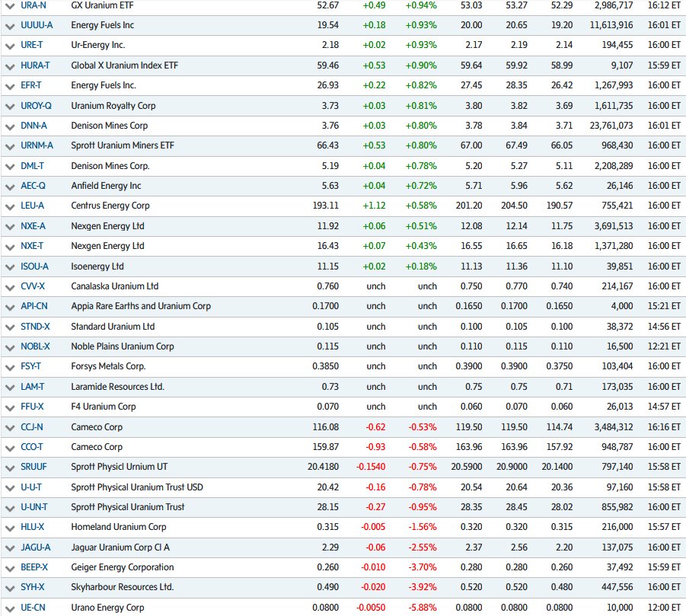
Task: Expand the LAM-T row chevron
Action: [x=10, y=388]
